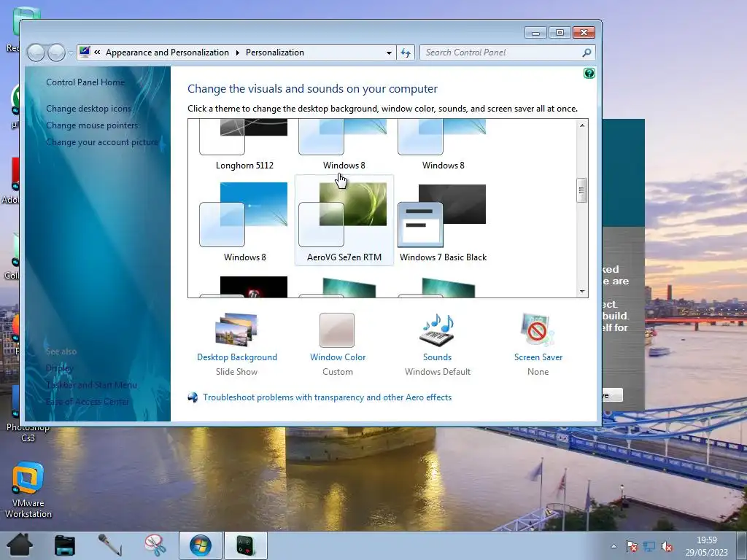
Task: Click the search magnifier icon
Action: pyautogui.click(x=587, y=52)
